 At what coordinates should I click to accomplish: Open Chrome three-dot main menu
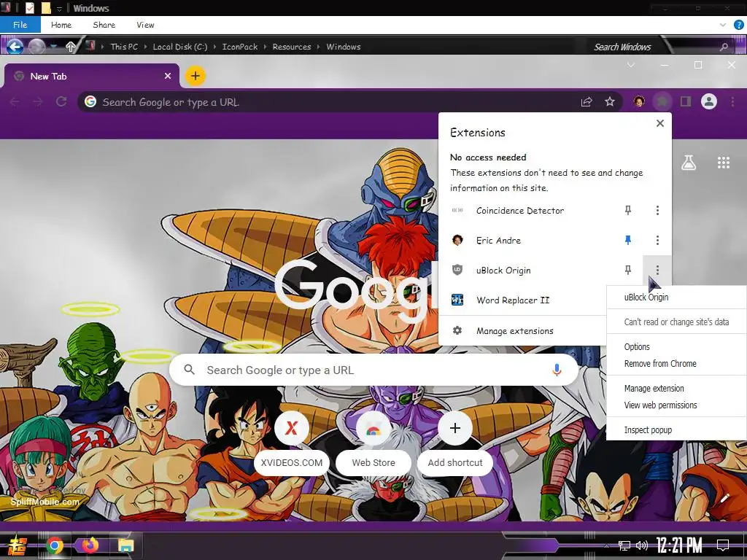click(x=732, y=101)
